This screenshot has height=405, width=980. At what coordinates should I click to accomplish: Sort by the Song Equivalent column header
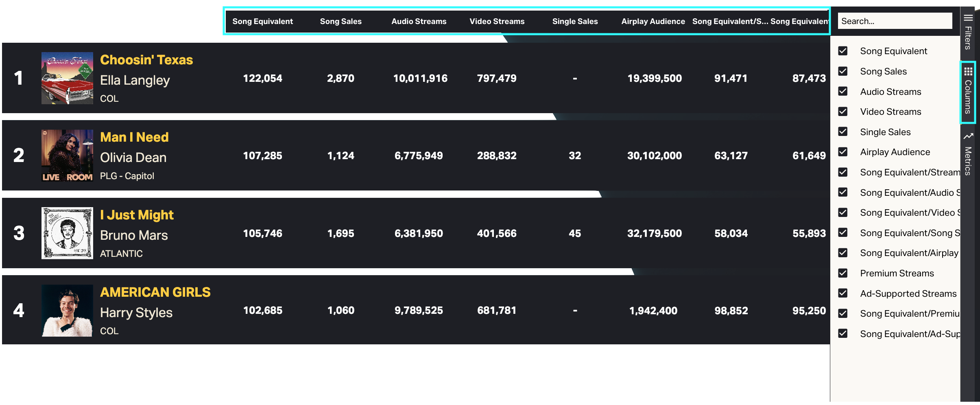[262, 21]
